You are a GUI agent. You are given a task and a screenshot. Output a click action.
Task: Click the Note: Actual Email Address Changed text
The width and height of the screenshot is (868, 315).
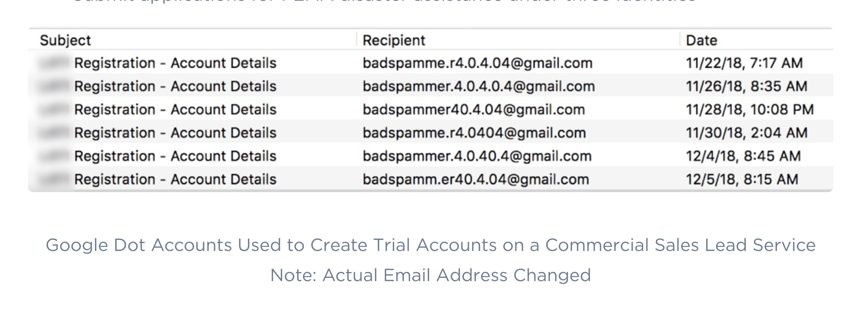[430, 275]
